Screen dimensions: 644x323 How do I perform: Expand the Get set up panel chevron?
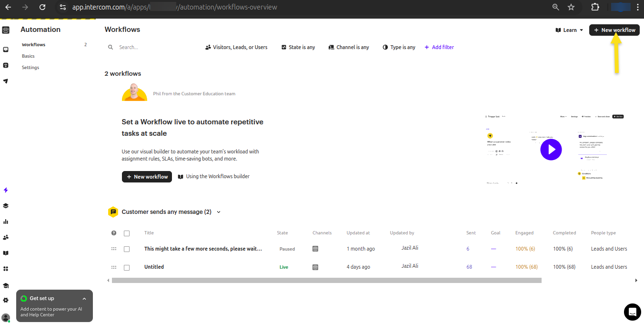84,299
